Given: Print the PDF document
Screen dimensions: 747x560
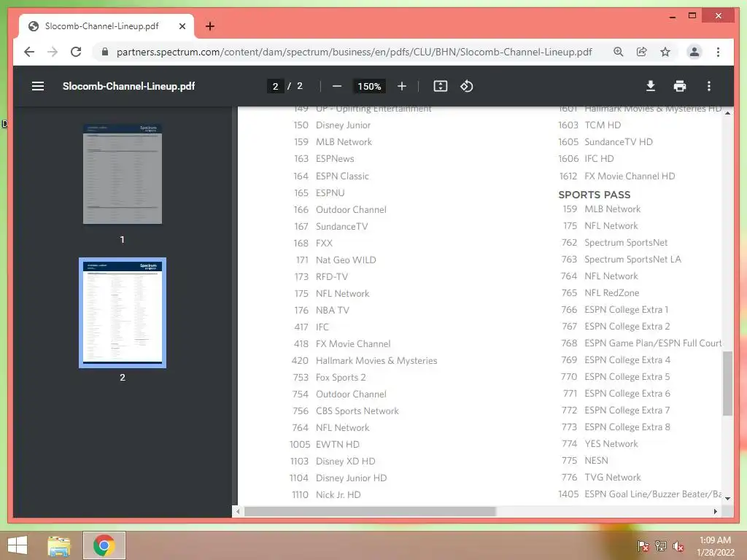Looking at the screenshot, I should (680, 86).
